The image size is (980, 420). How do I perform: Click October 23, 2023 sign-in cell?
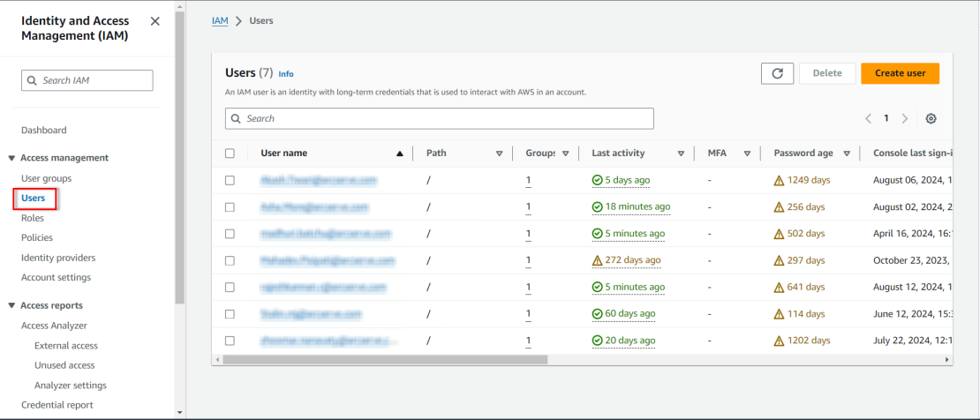coord(913,260)
